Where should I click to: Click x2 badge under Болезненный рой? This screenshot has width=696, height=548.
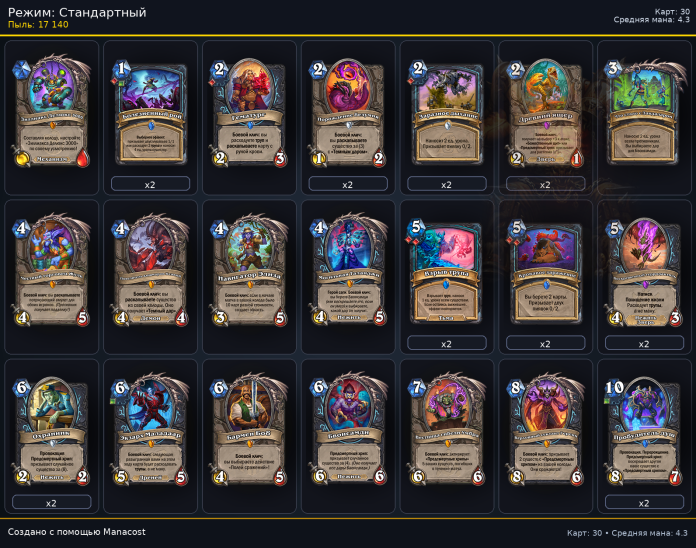150,184
